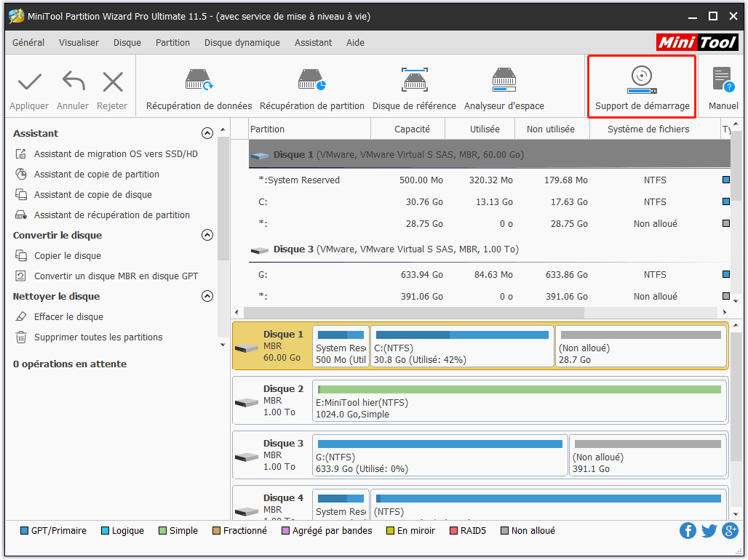
Task: Click Assistant de migration OS vers SSD/HD link
Action: [x=116, y=154]
